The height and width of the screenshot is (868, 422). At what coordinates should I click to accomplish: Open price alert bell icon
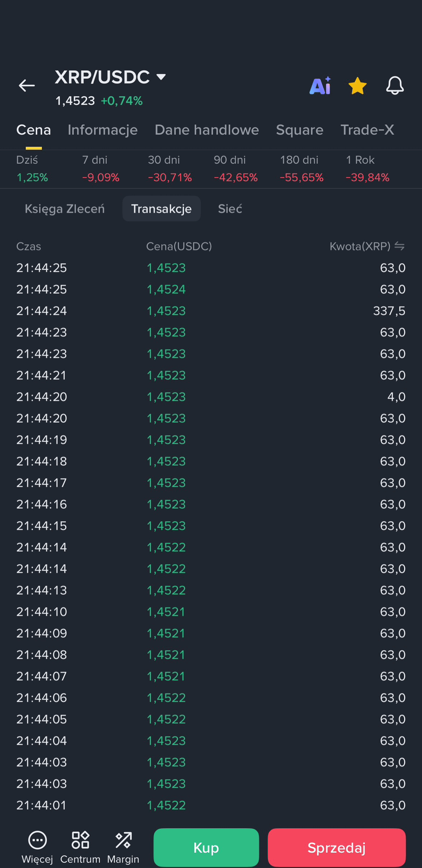click(x=395, y=86)
